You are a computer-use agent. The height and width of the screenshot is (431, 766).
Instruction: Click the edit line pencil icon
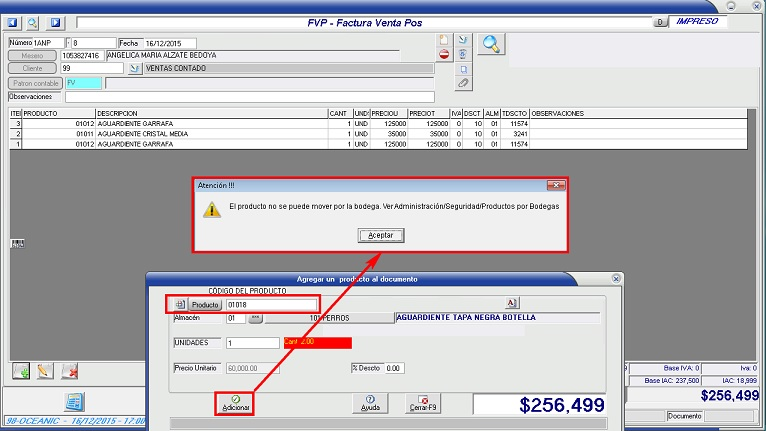(x=44, y=371)
